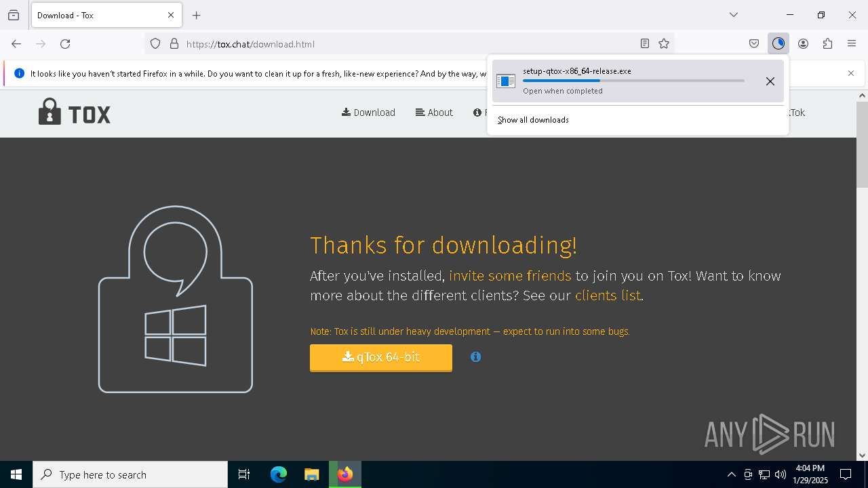Screen dimensions: 868x488
Task: Cancel the setup-qtox download
Action: (770, 81)
